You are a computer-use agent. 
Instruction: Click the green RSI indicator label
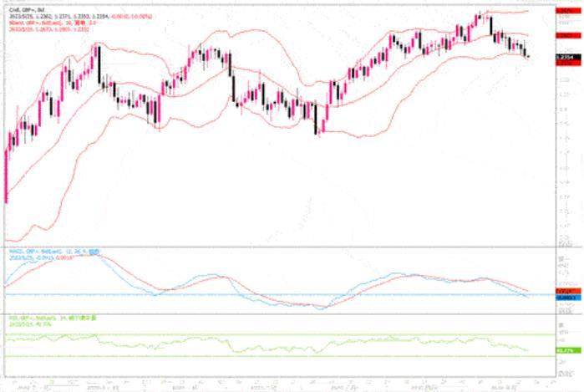coord(52,318)
